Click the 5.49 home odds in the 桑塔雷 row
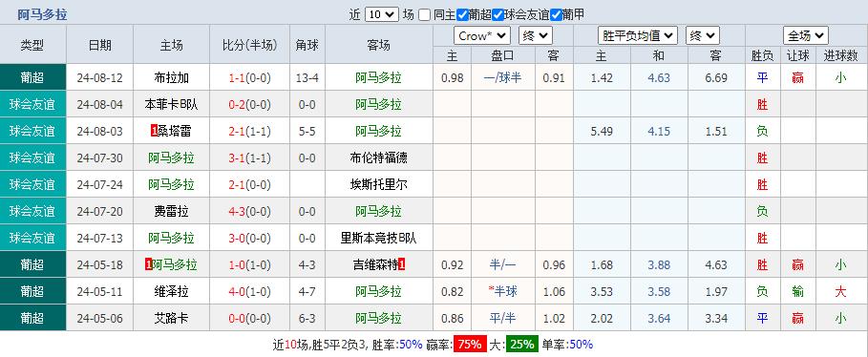The image size is (868, 357). pyautogui.click(x=602, y=131)
